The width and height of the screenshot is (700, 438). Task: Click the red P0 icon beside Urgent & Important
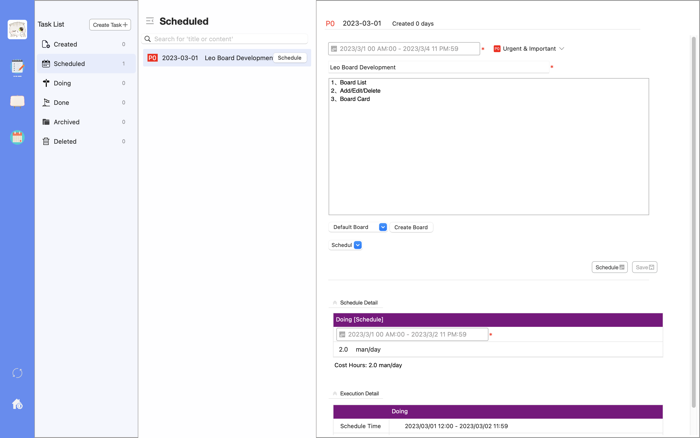[496, 49]
